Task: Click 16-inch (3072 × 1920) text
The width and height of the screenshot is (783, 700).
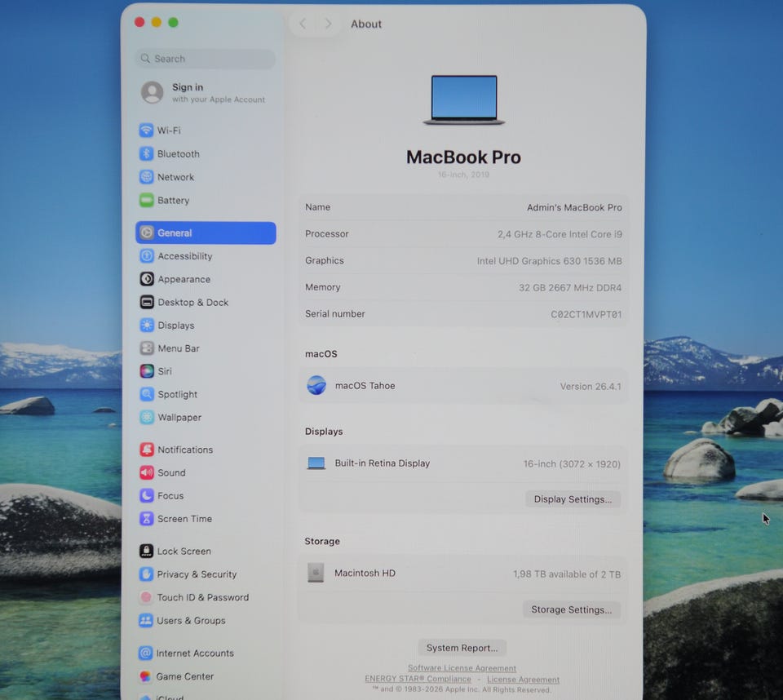Action: (x=572, y=464)
